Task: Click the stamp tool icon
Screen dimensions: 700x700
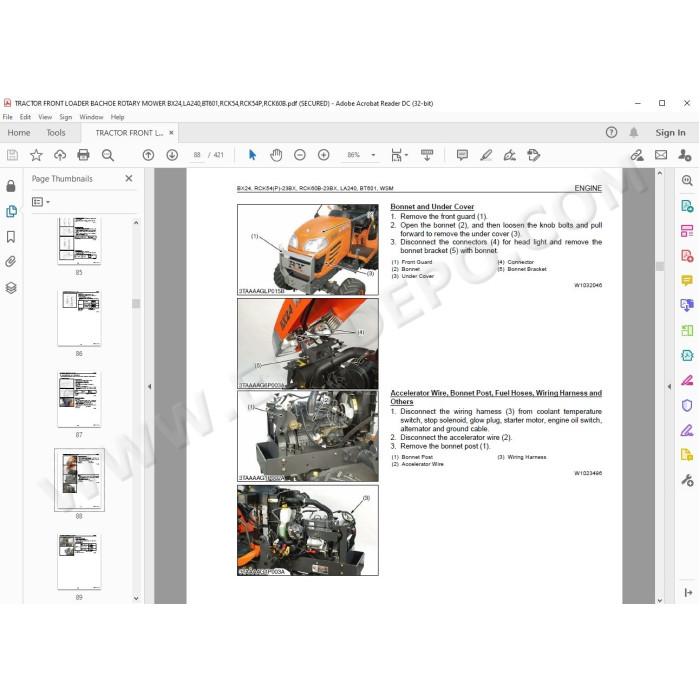Action: (533, 155)
